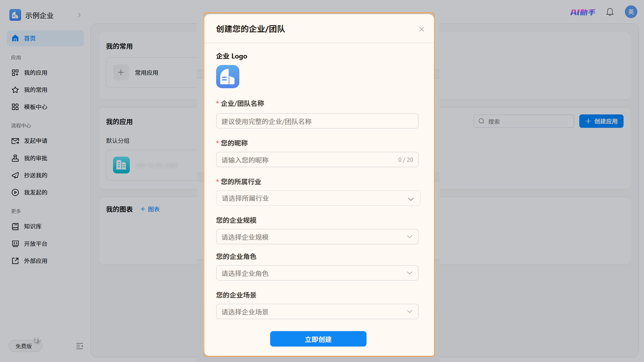Click the 立即创建 button

tap(318, 339)
